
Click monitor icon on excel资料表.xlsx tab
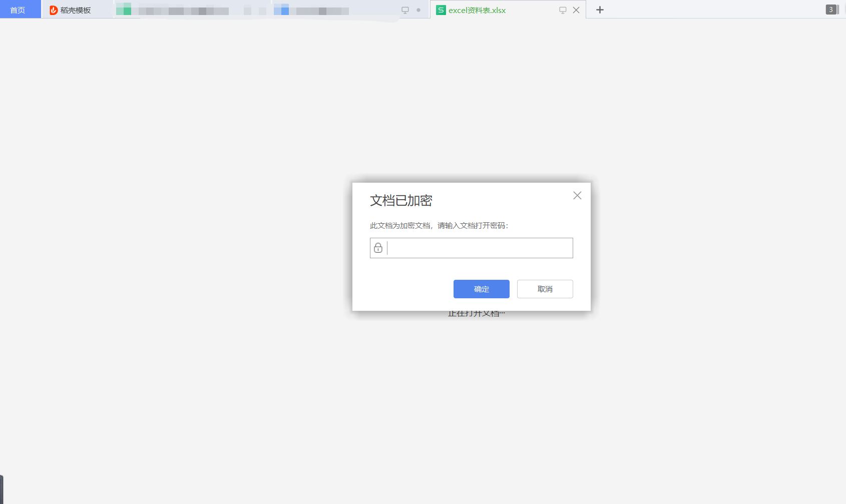point(563,10)
